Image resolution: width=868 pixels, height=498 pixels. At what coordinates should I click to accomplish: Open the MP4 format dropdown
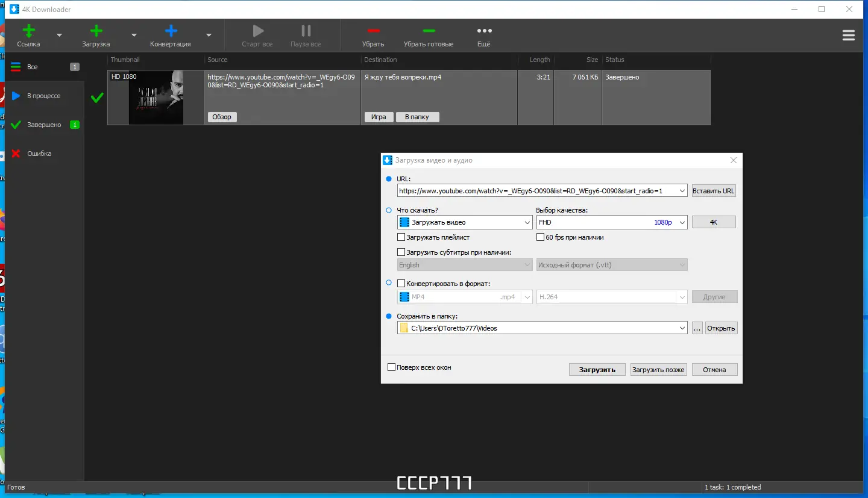click(465, 297)
